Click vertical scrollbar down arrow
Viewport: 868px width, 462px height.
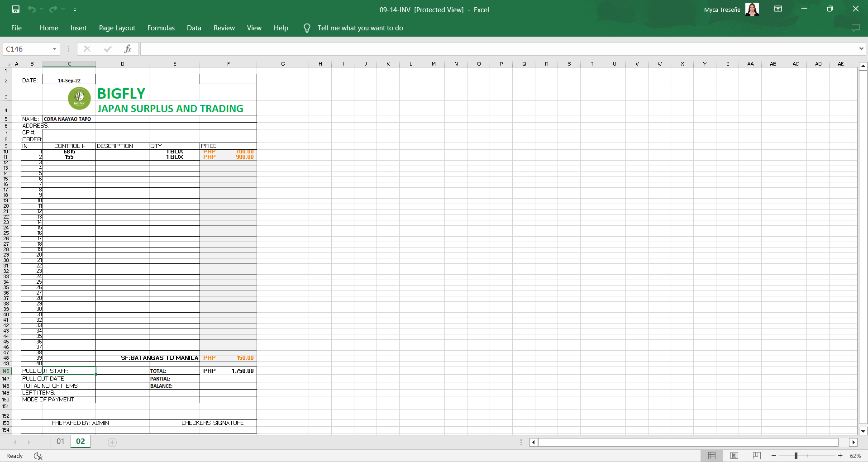tap(863, 431)
